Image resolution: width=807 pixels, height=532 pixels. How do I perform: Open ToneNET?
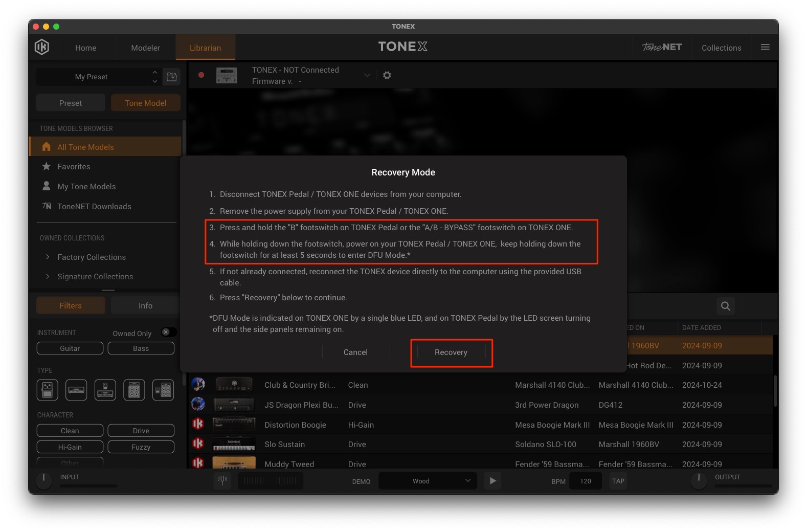662,48
